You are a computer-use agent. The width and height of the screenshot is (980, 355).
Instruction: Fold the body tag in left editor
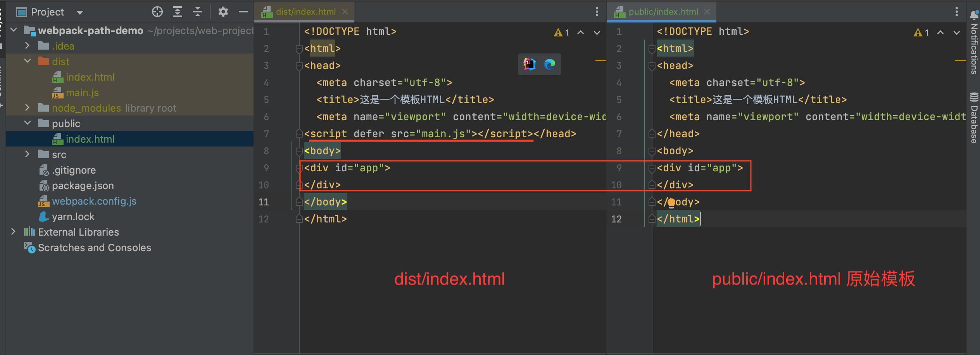(x=299, y=151)
